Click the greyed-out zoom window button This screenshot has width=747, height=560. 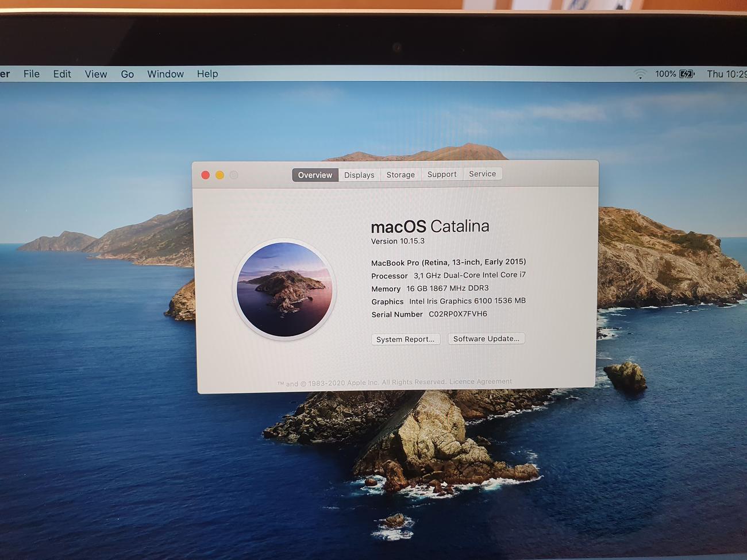click(x=234, y=175)
